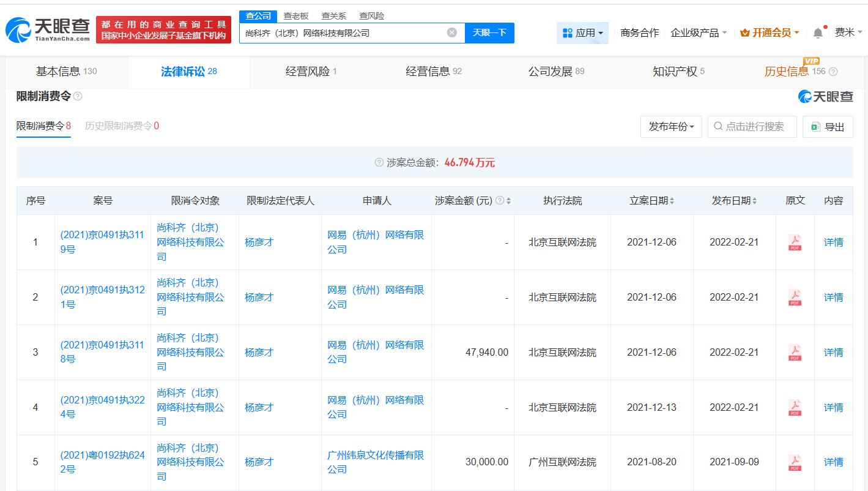Toggle sorting on the 涉案金额 column
868x491 pixels.
[x=509, y=200]
